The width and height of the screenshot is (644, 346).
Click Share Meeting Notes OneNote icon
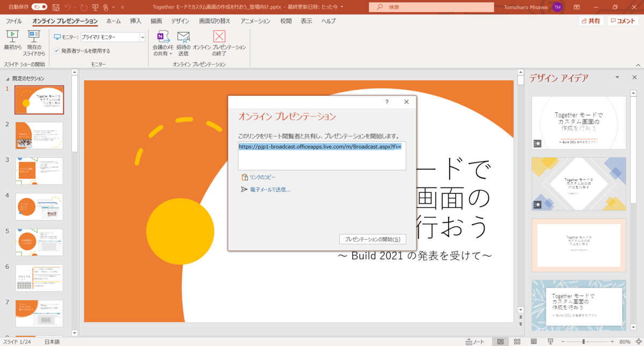[x=163, y=37]
